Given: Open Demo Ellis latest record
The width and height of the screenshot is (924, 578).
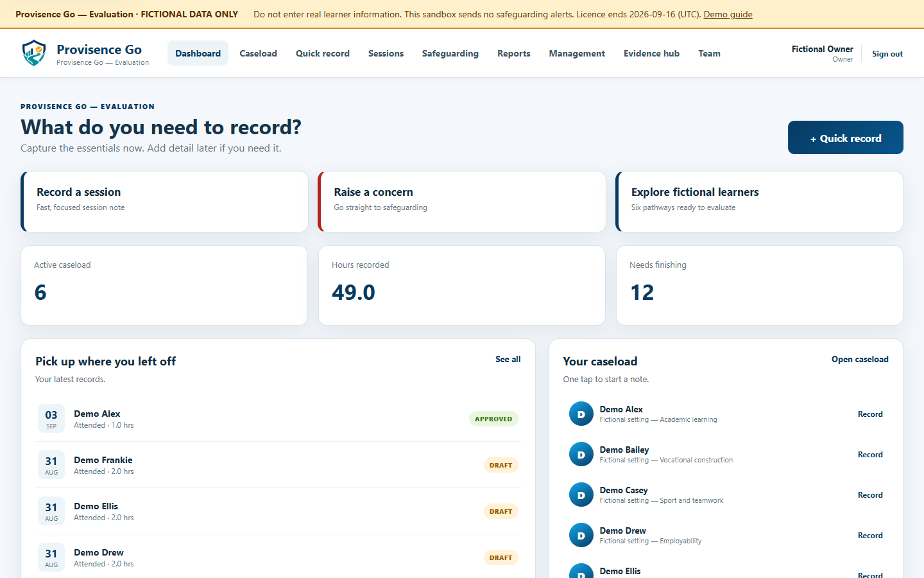Looking at the screenshot, I should pyautogui.click(x=278, y=511).
